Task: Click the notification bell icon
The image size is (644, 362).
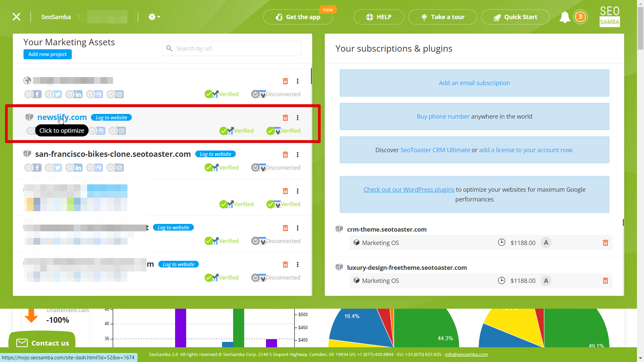Action: point(565,17)
